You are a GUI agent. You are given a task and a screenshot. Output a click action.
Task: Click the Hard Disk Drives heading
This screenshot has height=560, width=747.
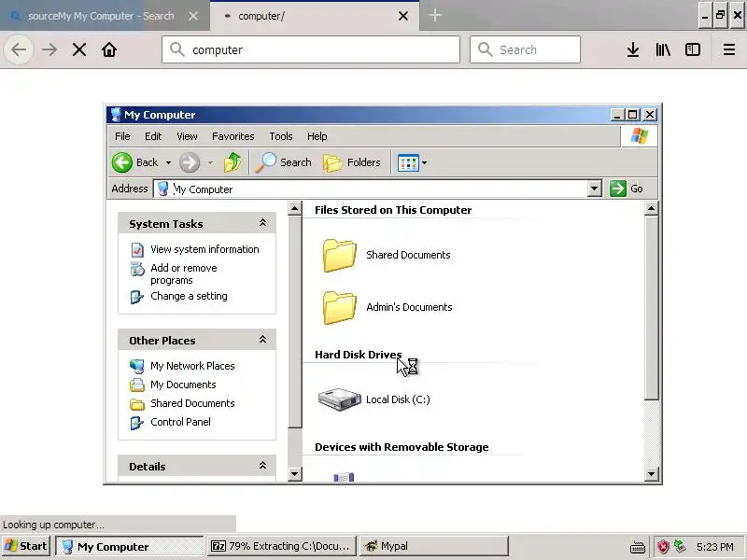pyautogui.click(x=359, y=355)
